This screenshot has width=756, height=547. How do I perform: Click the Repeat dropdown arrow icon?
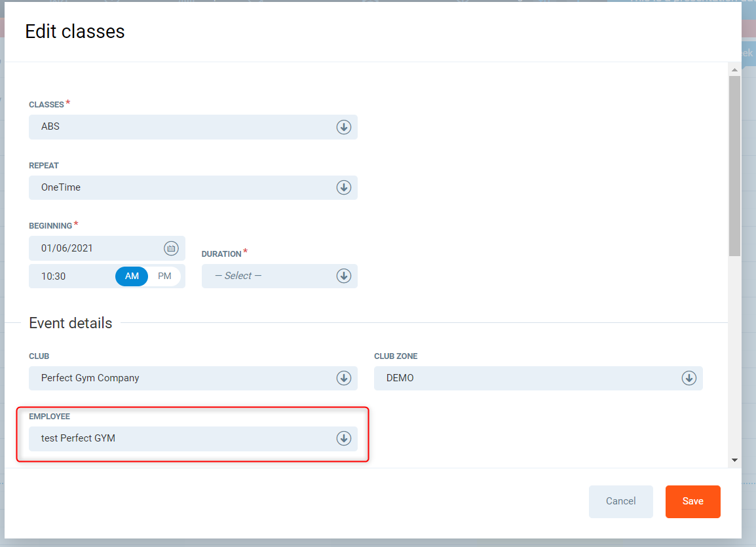pos(344,187)
